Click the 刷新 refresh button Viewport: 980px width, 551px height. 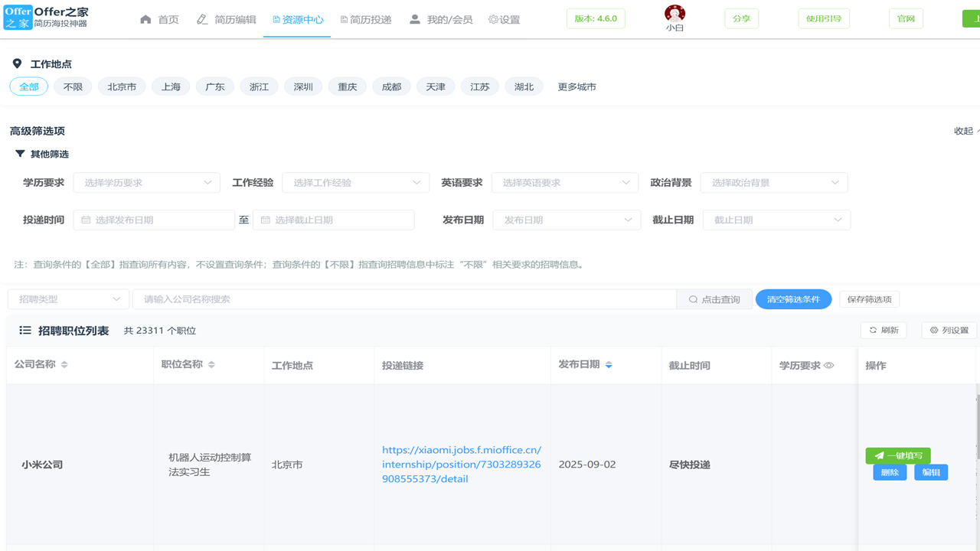click(x=883, y=331)
